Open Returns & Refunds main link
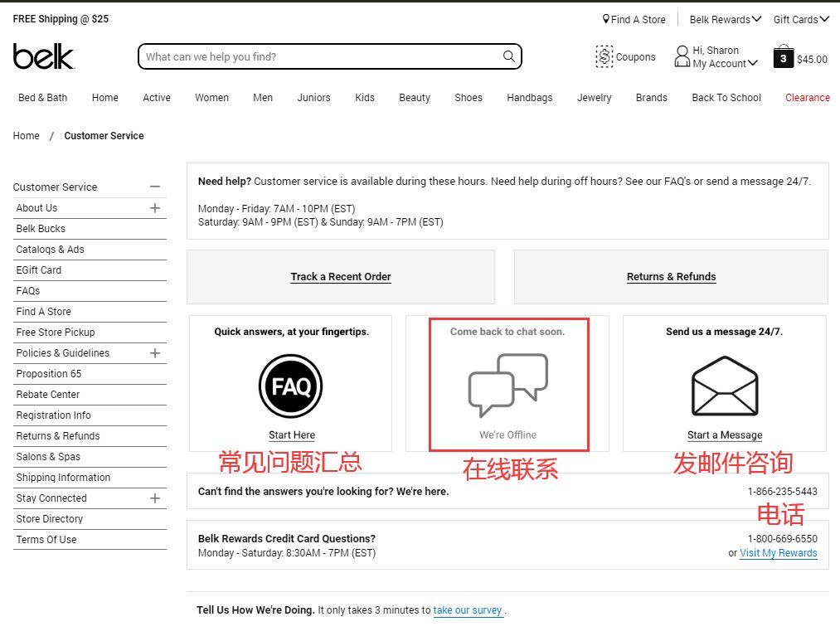Image resolution: width=840 pixels, height=641 pixels. pos(671,276)
